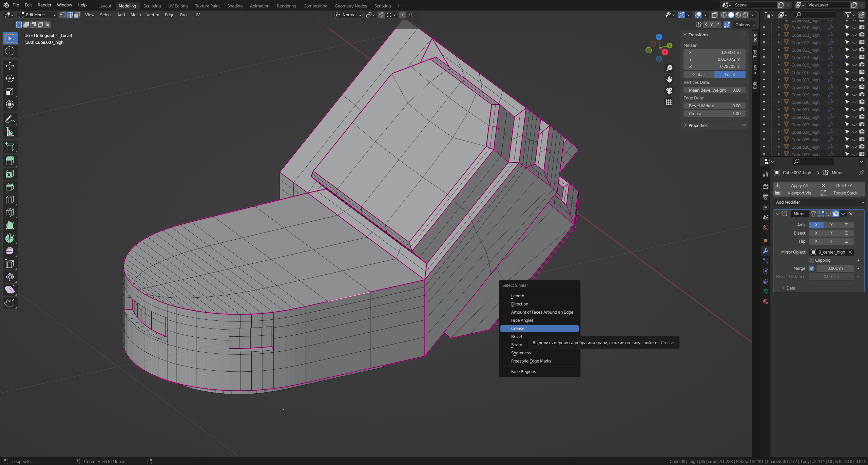868x465 pixels.
Task: Toggle camera view in viewport
Action: (669, 91)
